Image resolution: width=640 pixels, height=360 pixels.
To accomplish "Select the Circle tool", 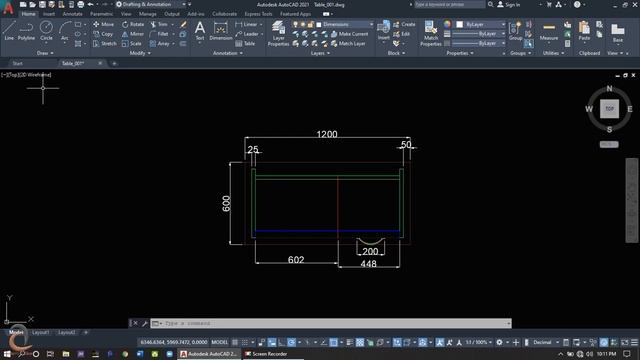I will click(46, 31).
